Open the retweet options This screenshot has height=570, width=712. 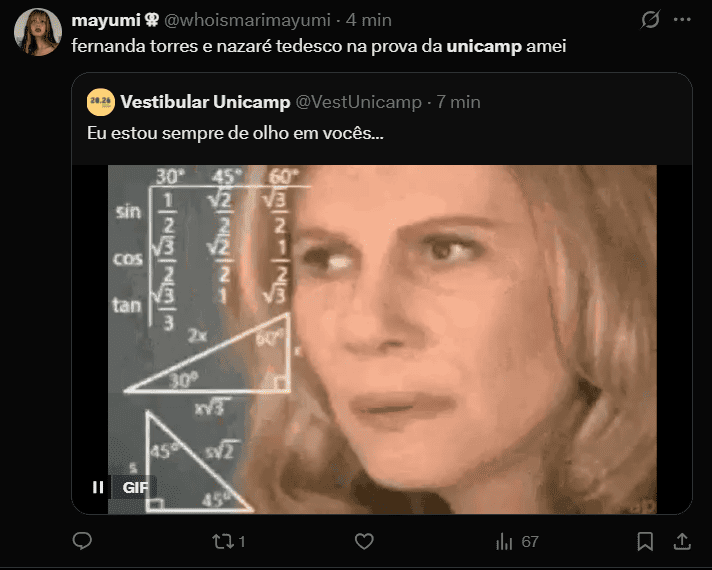click(224, 541)
